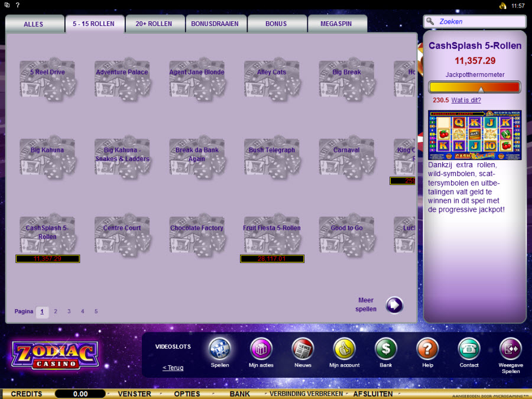The image size is (532, 399).
Task: Open the Bank dollar icon
Action: pyautogui.click(x=386, y=349)
